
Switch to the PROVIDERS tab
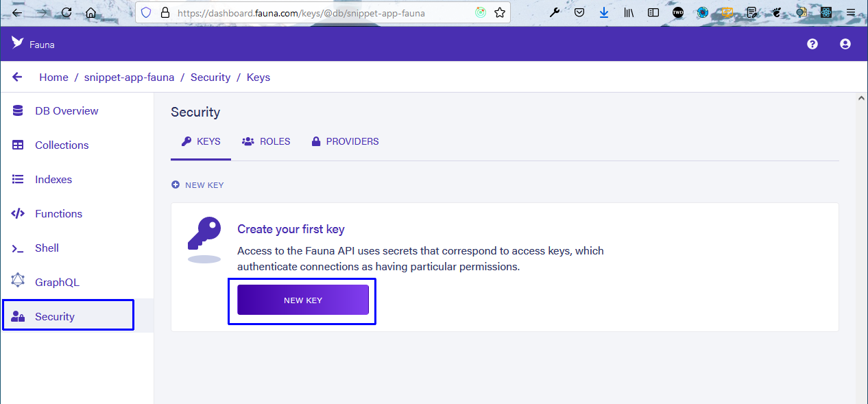pos(346,142)
